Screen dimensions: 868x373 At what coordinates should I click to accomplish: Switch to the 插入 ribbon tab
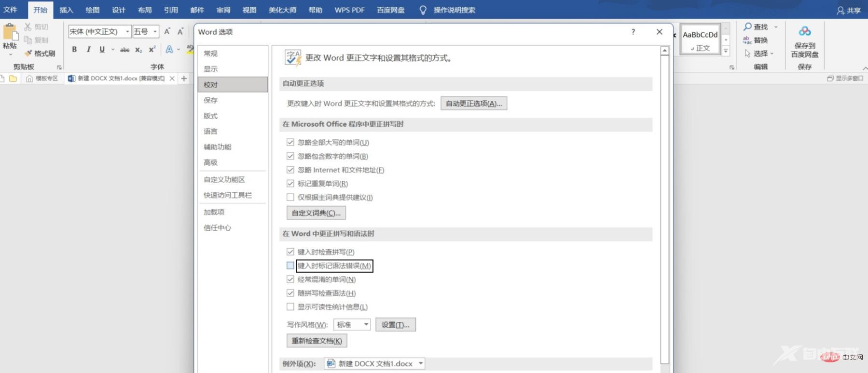pos(66,10)
